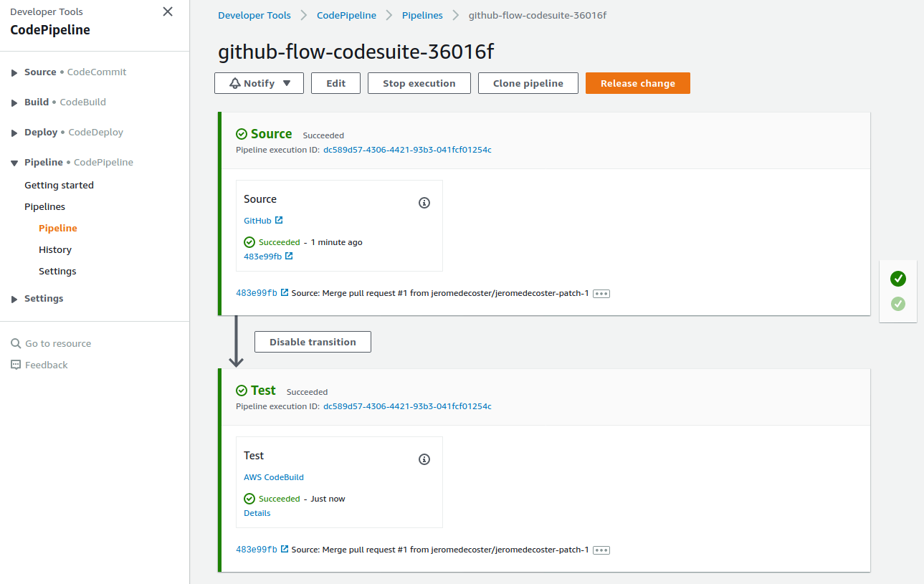The width and height of the screenshot is (924, 584).
Task: Click the external link icon next to GitHub
Action: pyautogui.click(x=279, y=220)
